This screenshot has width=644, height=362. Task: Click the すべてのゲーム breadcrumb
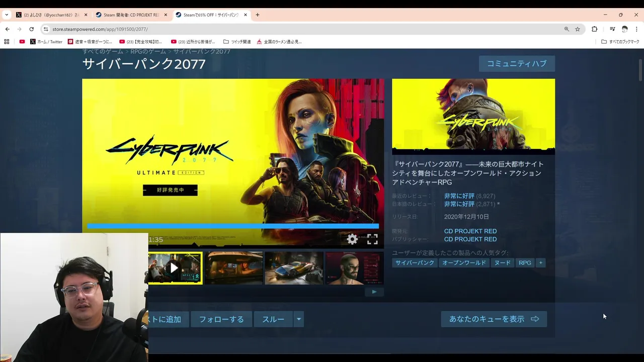(103, 51)
